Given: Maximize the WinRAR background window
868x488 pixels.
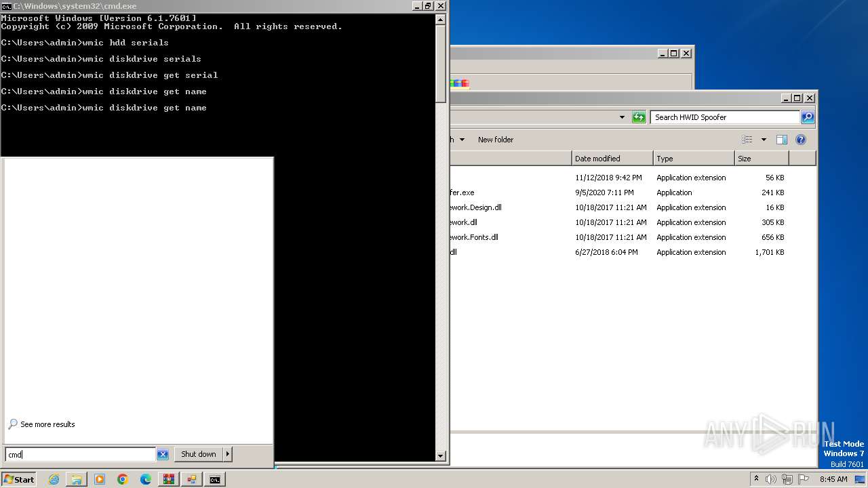Looking at the screenshot, I should [x=673, y=53].
